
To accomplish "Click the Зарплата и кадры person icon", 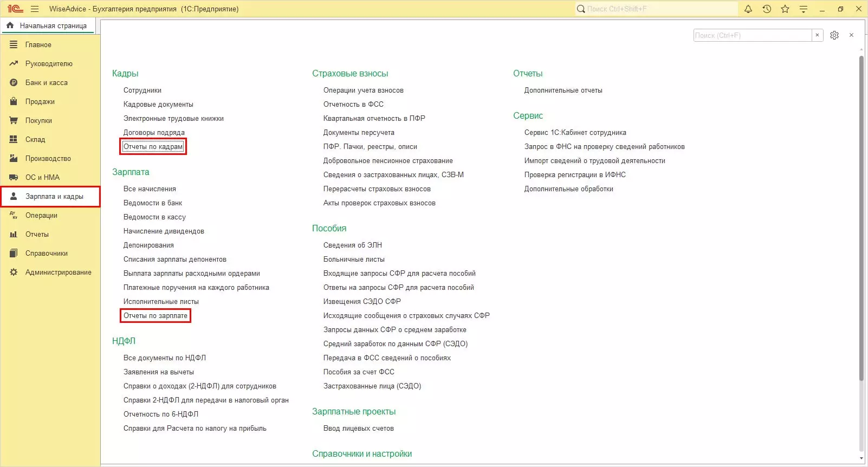I will (x=14, y=196).
